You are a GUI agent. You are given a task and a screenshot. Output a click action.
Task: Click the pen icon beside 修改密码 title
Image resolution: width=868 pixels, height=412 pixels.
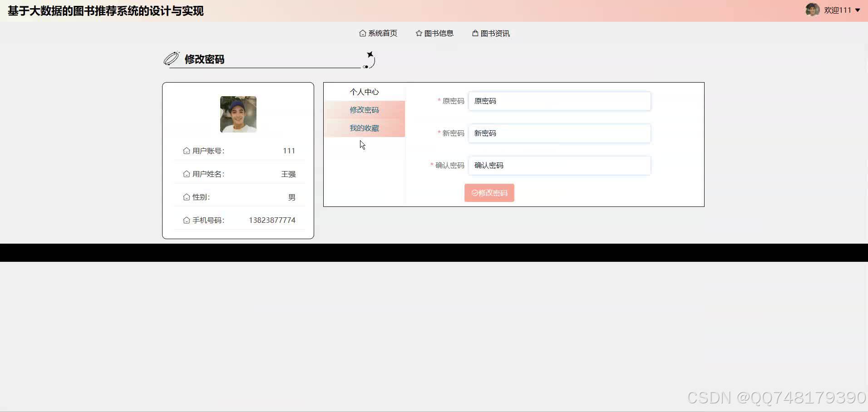[x=171, y=58]
